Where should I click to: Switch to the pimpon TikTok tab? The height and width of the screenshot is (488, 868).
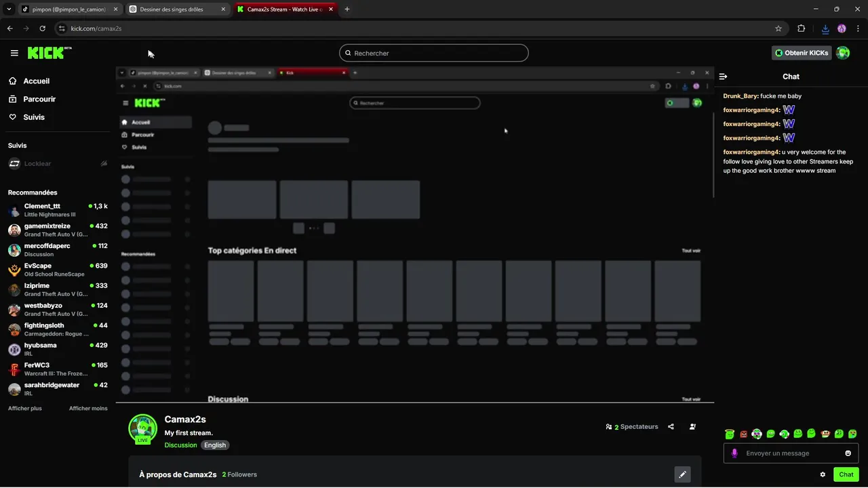tap(69, 9)
